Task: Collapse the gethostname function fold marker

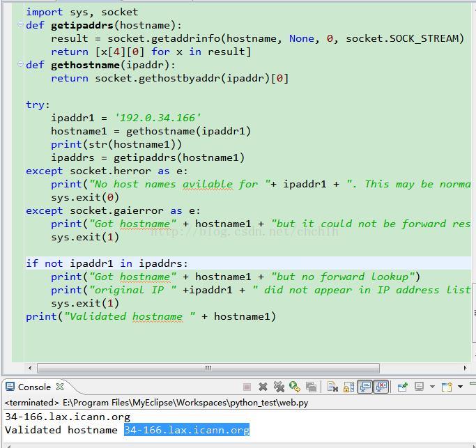Action: pos(20,64)
